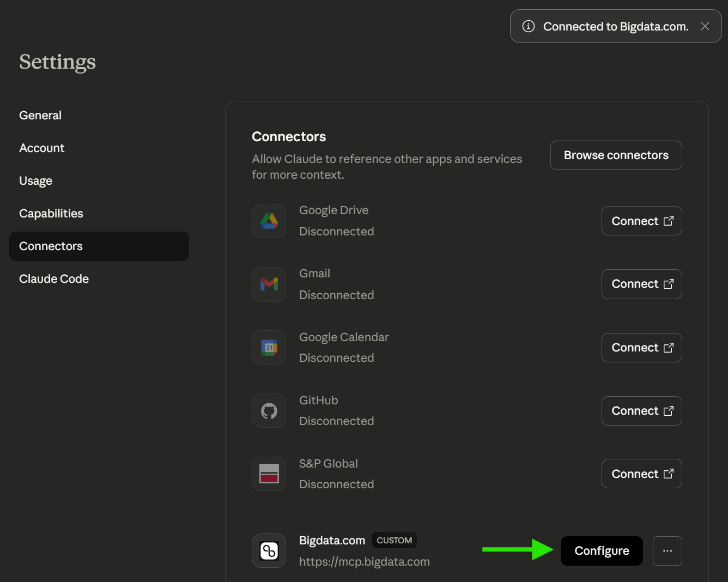Dismiss the Connected to Bigdata.com notification
The image size is (728, 582).
[705, 26]
